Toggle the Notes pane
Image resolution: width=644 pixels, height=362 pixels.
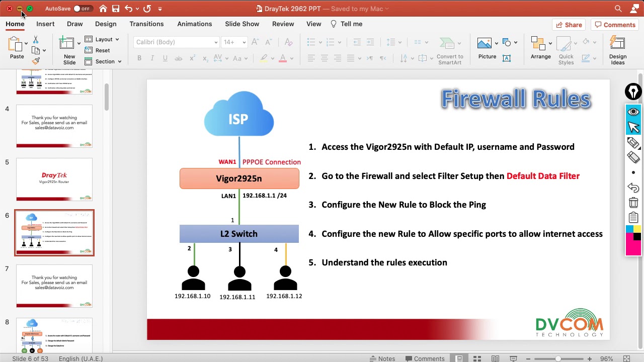(x=382, y=358)
